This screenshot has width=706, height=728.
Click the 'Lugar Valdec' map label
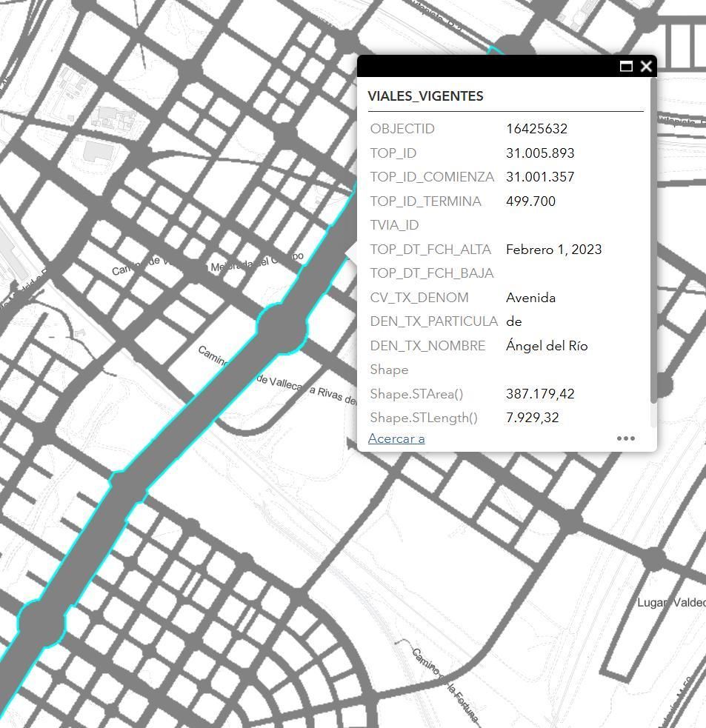(x=670, y=603)
